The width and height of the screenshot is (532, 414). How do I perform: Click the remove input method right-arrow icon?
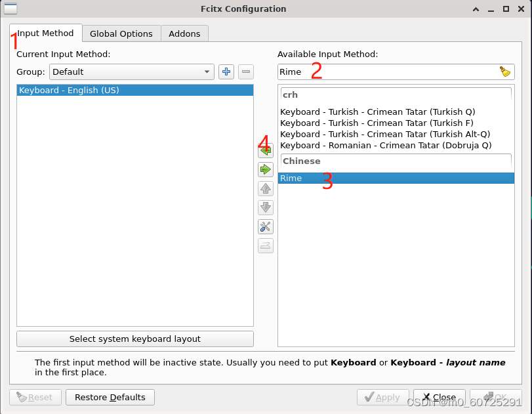click(265, 169)
